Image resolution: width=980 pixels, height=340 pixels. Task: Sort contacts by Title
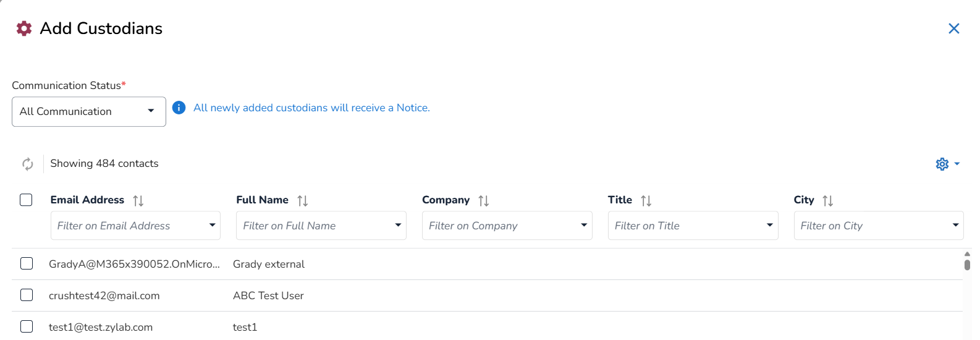coord(646,200)
